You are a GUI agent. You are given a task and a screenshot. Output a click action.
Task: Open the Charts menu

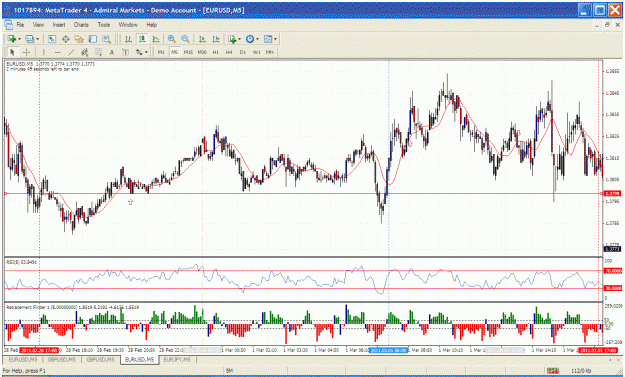(81, 25)
